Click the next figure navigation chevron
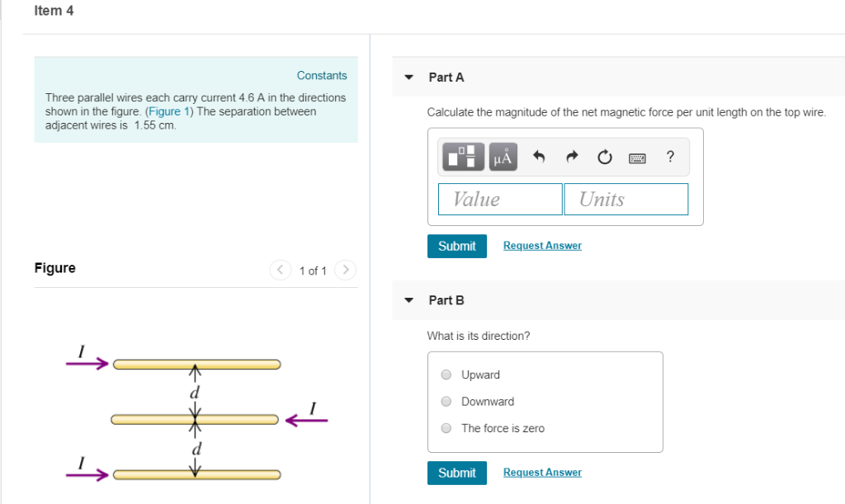The width and height of the screenshot is (845, 504). click(345, 270)
